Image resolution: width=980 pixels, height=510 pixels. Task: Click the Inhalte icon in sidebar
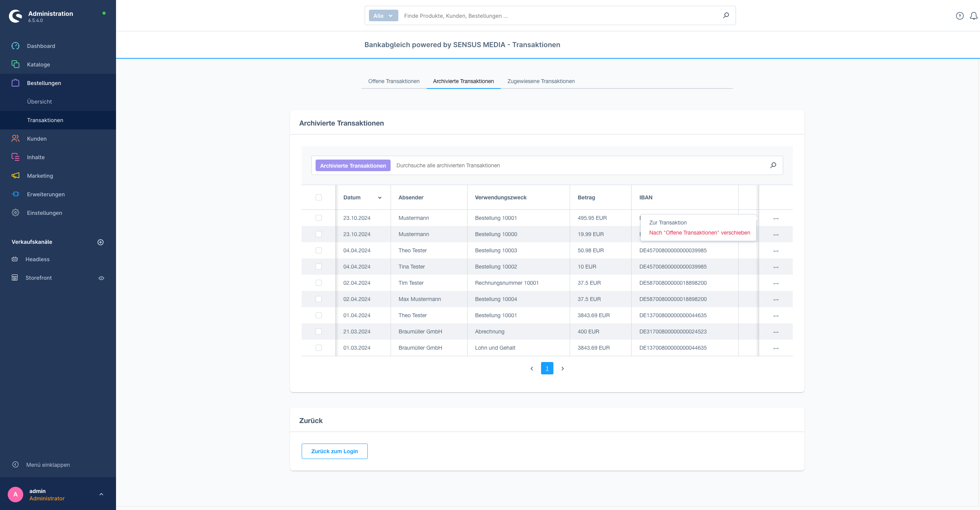coord(15,156)
